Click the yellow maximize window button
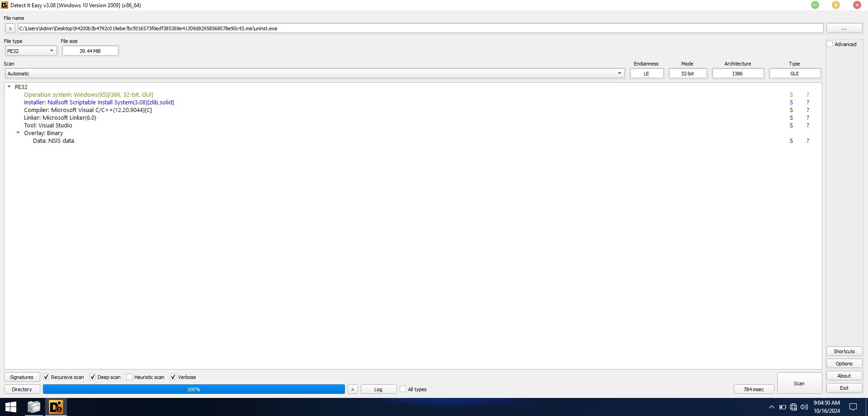 pos(836,5)
